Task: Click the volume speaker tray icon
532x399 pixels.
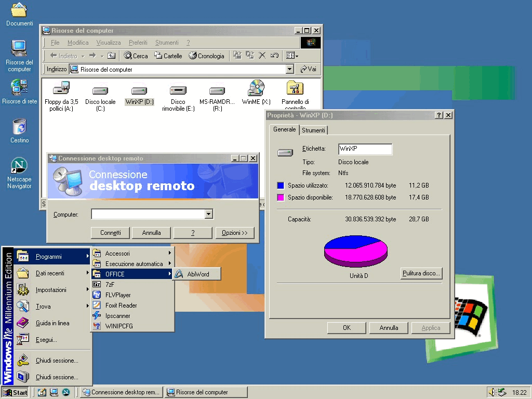Action: tap(491, 392)
